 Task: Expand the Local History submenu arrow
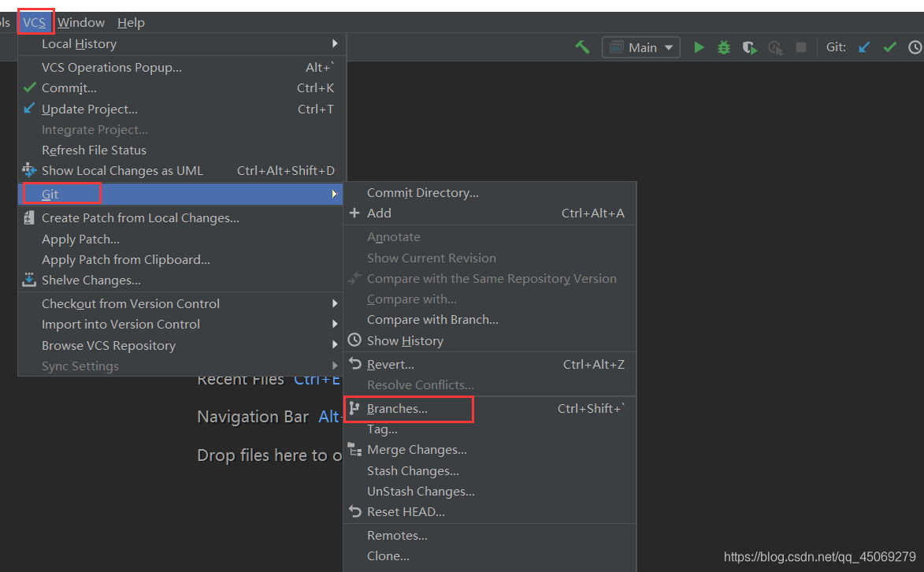pyautogui.click(x=335, y=43)
